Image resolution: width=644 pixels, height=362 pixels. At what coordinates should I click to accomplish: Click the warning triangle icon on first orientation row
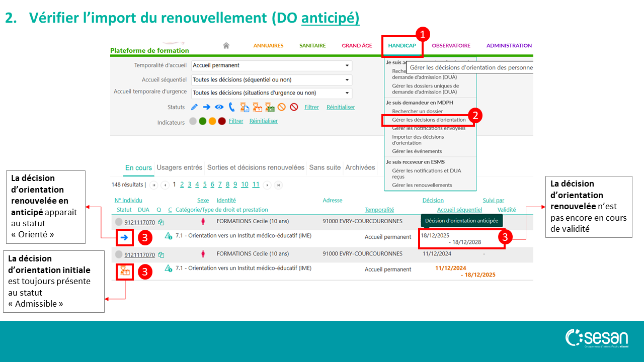pos(169,236)
